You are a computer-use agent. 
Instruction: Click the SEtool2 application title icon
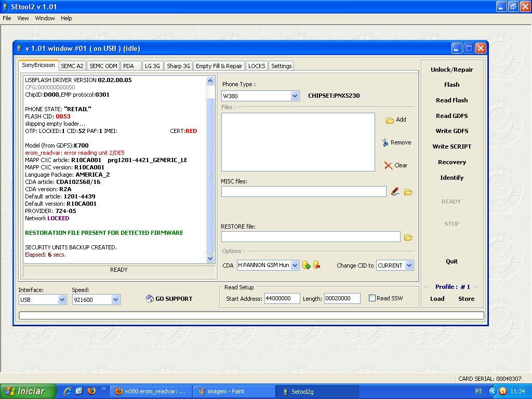coord(5,7)
